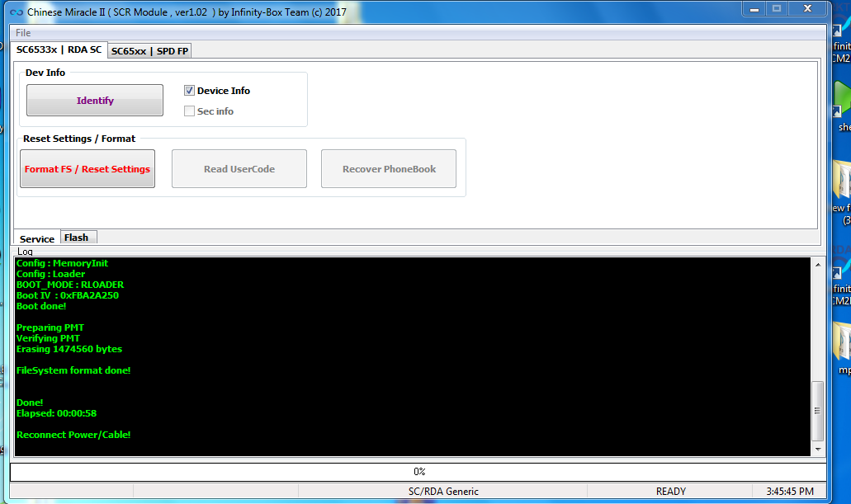Click the 3:45:45 PM status time
The image size is (851, 504).
point(790,492)
